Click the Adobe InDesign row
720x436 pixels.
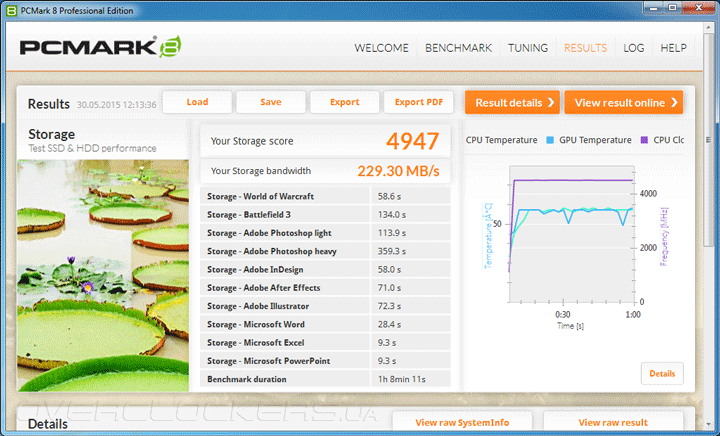325,269
